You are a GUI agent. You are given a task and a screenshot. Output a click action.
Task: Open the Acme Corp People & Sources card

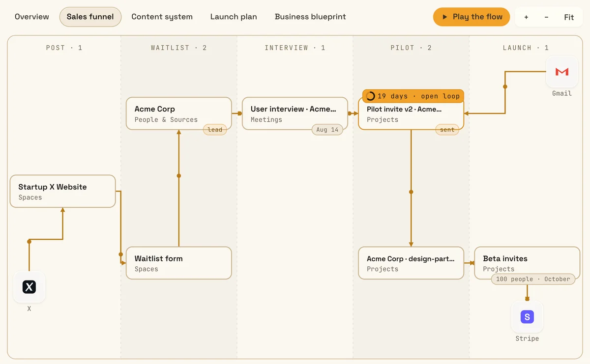pyautogui.click(x=179, y=113)
